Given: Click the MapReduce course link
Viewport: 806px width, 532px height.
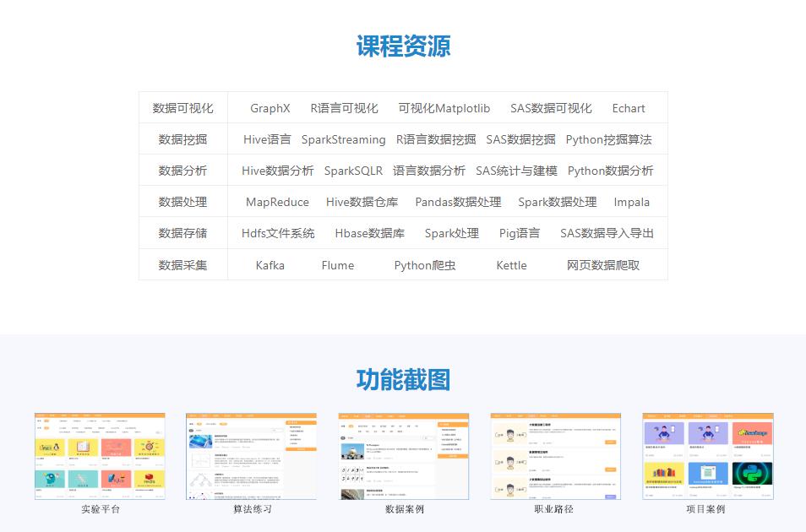Looking at the screenshot, I should 277,202.
